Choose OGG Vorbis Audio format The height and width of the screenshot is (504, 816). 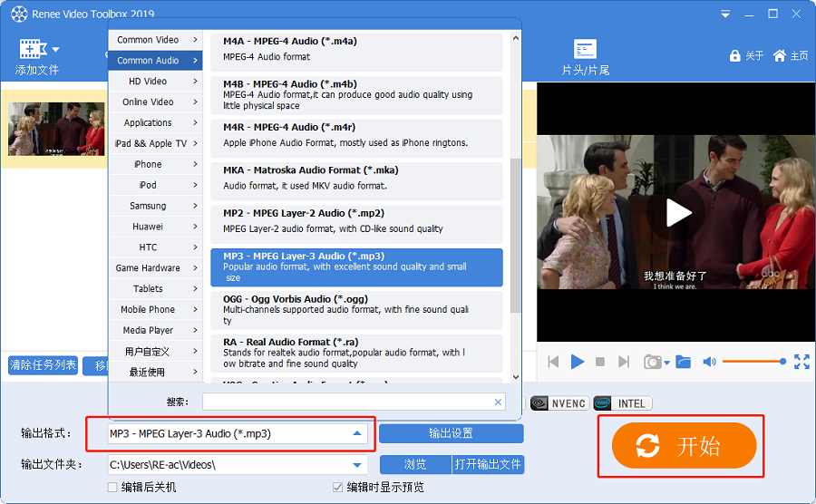click(356, 311)
